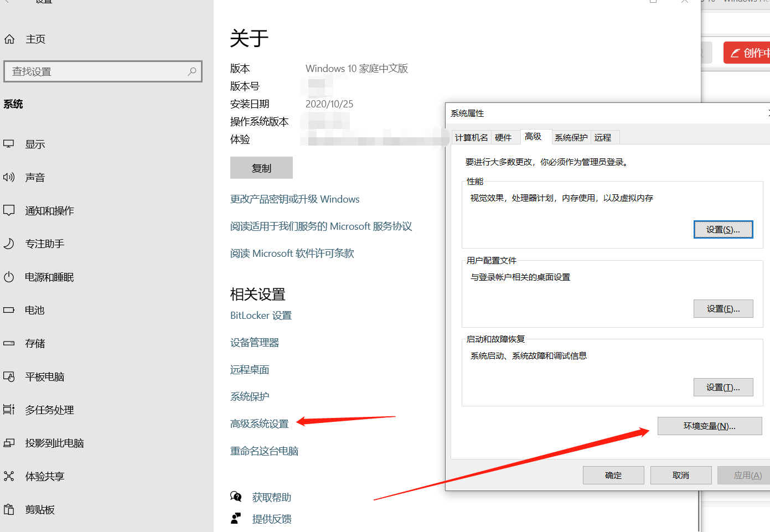Open 剪贴板 settings in the sidebar
This screenshot has width=770, height=532.
[39, 509]
